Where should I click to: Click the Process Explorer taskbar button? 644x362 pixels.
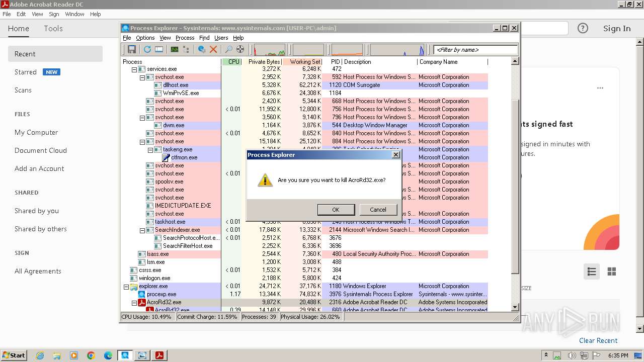[125, 355]
